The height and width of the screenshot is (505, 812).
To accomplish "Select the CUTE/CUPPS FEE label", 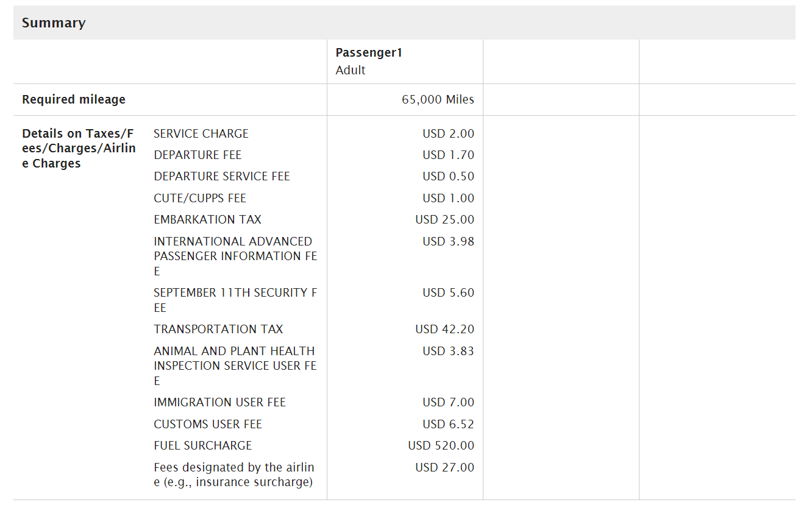I will [x=200, y=198].
